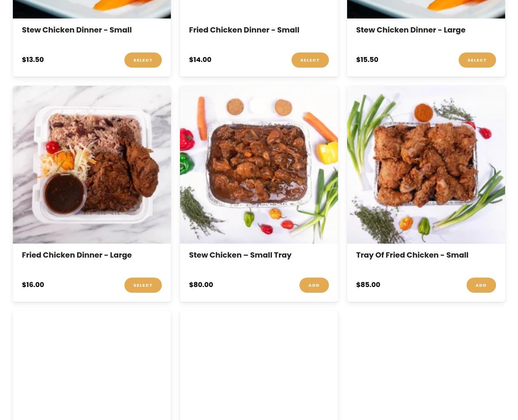This screenshot has height=420, width=518.
Task: Add Tray Of Fried Chicken - Small
Action: tap(481, 285)
